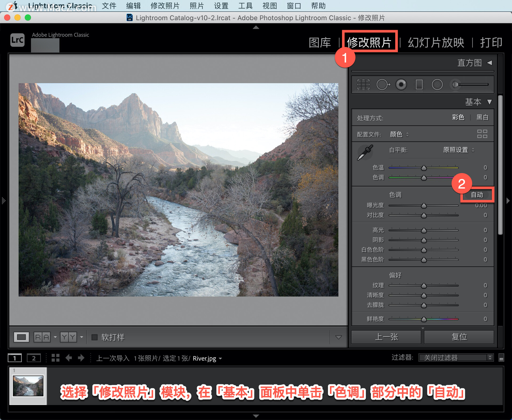Click the 曝光度 exposure slider handle
Viewport: 512px width, 420px height.
(423, 206)
